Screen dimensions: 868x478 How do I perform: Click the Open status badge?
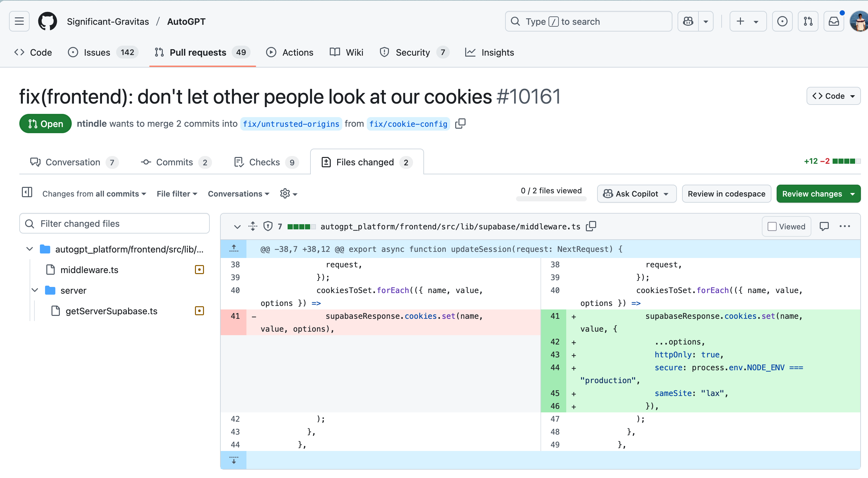pos(45,124)
